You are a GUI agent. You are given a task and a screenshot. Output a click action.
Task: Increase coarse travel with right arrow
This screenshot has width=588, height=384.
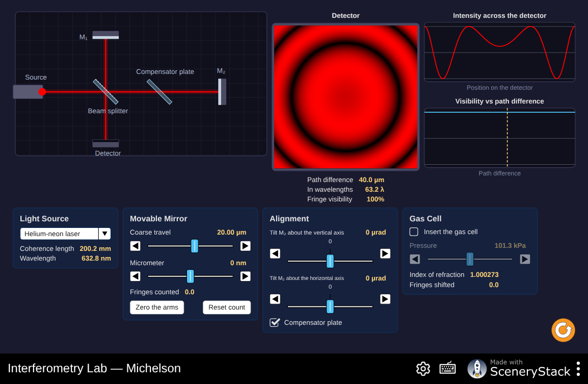click(x=245, y=246)
